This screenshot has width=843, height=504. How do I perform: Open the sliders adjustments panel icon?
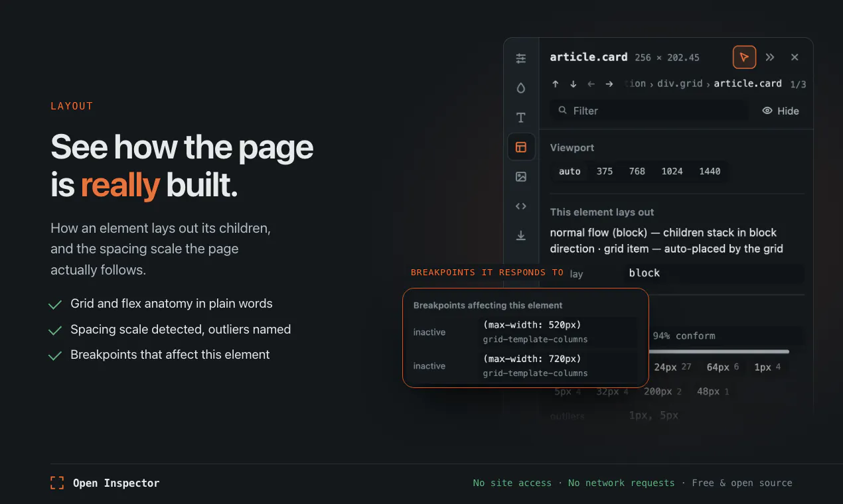click(x=521, y=58)
